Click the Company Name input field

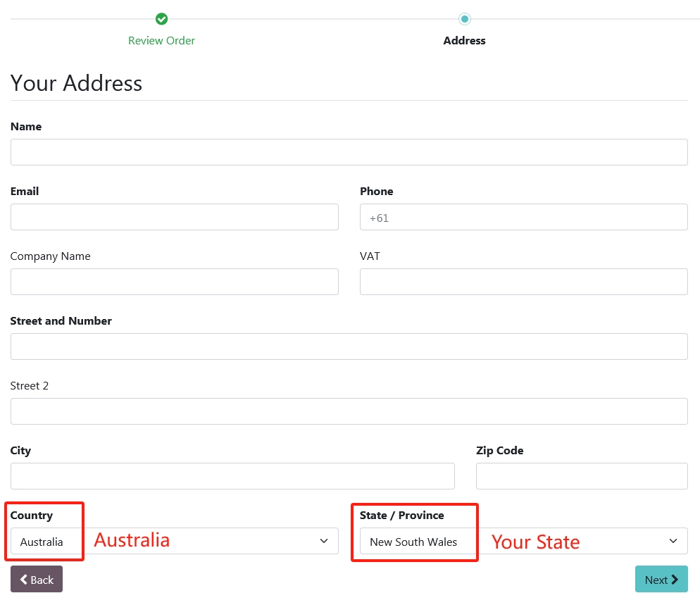(x=174, y=281)
